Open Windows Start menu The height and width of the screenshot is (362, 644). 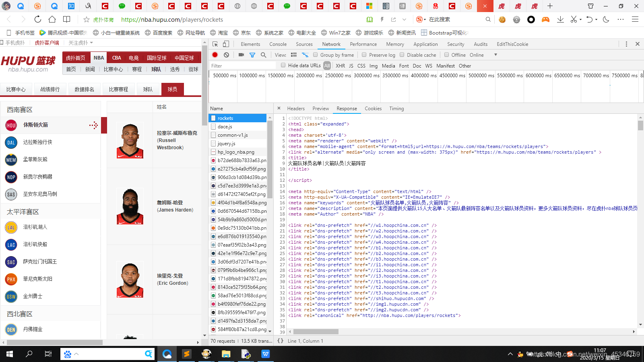(x=10, y=354)
